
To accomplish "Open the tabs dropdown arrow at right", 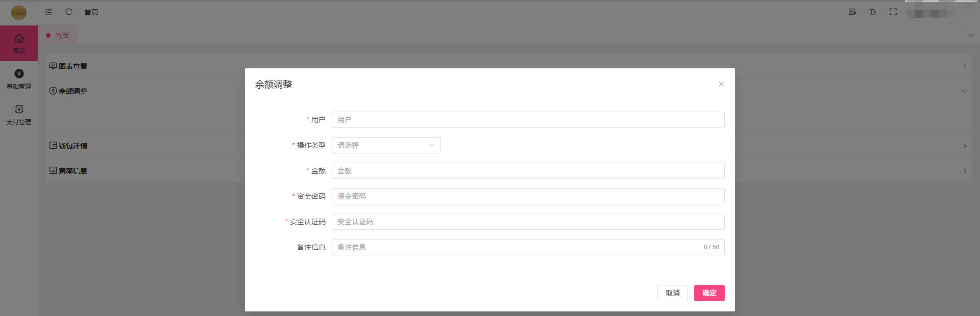I will point(970,35).
